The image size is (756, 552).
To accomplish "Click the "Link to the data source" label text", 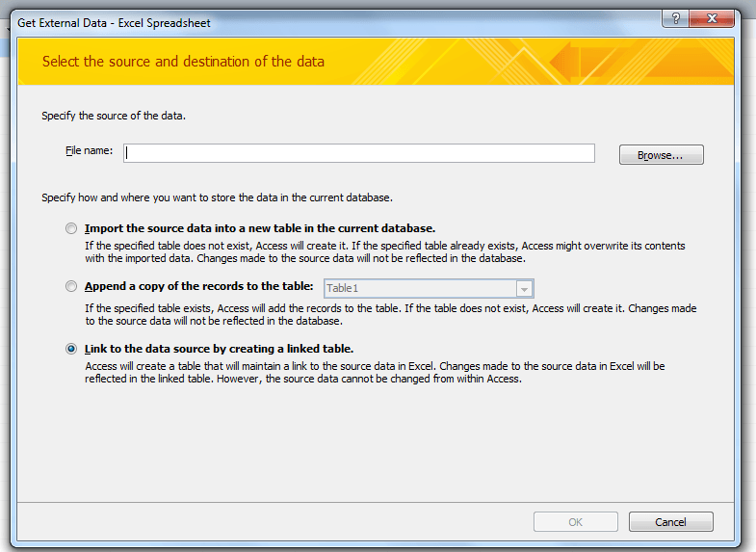I will [x=219, y=349].
